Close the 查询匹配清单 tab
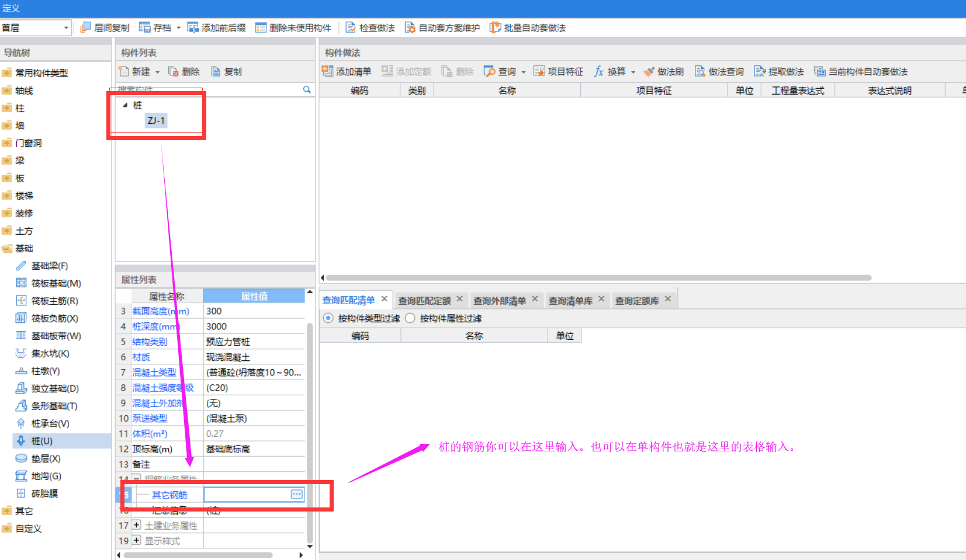Viewport: 966px width, 560px height. tap(385, 299)
